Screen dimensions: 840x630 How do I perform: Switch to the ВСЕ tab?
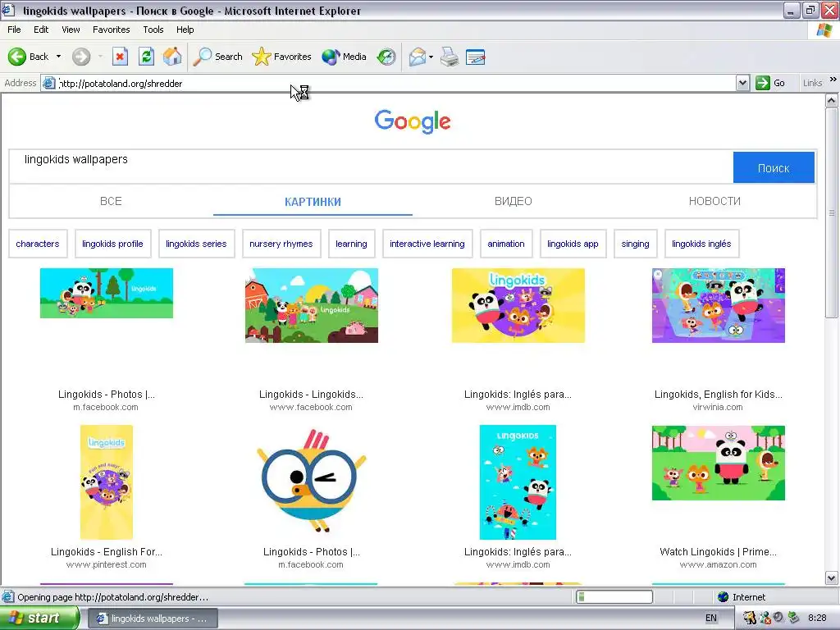pyautogui.click(x=111, y=202)
